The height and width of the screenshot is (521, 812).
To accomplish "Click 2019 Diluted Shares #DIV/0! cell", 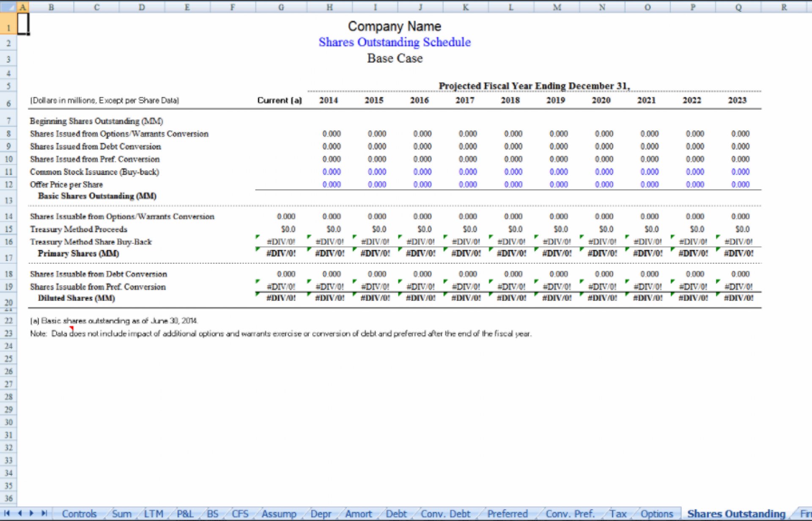I will point(557,298).
